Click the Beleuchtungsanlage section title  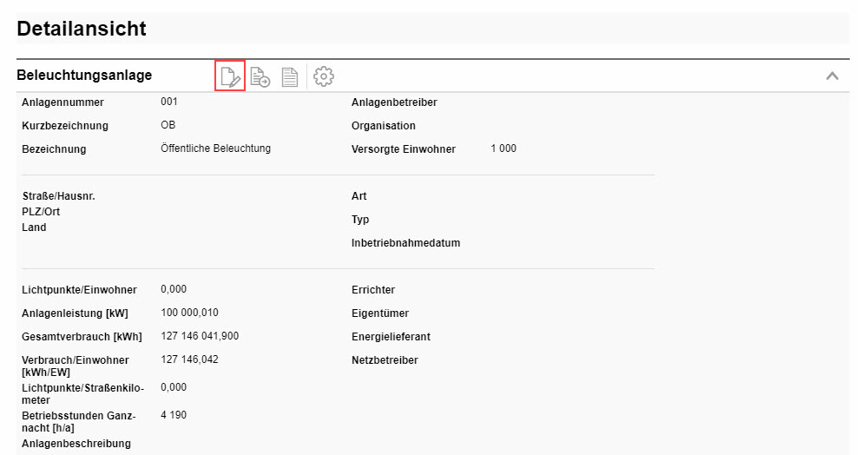pos(84,76)
